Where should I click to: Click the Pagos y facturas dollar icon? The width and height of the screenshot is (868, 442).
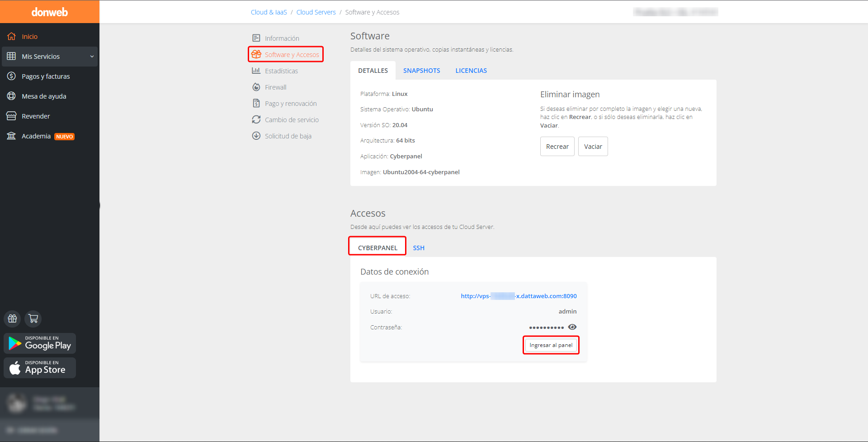coord(11,76)
